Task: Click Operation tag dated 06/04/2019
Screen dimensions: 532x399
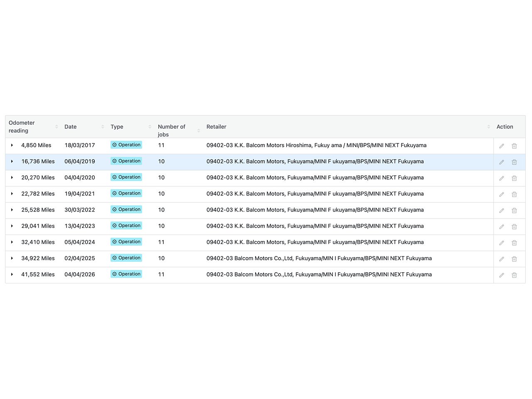Action: click(126, 161)
